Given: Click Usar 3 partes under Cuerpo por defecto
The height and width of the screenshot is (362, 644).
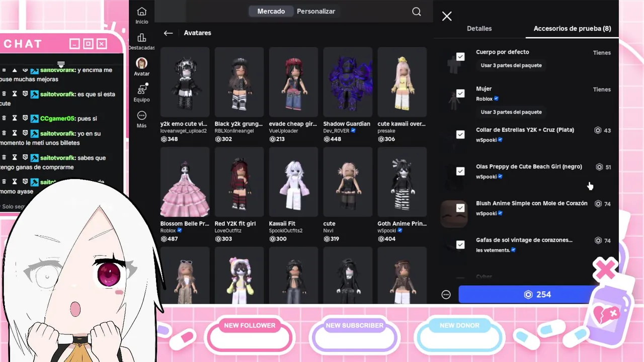Looking at the screenshot, I should (511, 65).
